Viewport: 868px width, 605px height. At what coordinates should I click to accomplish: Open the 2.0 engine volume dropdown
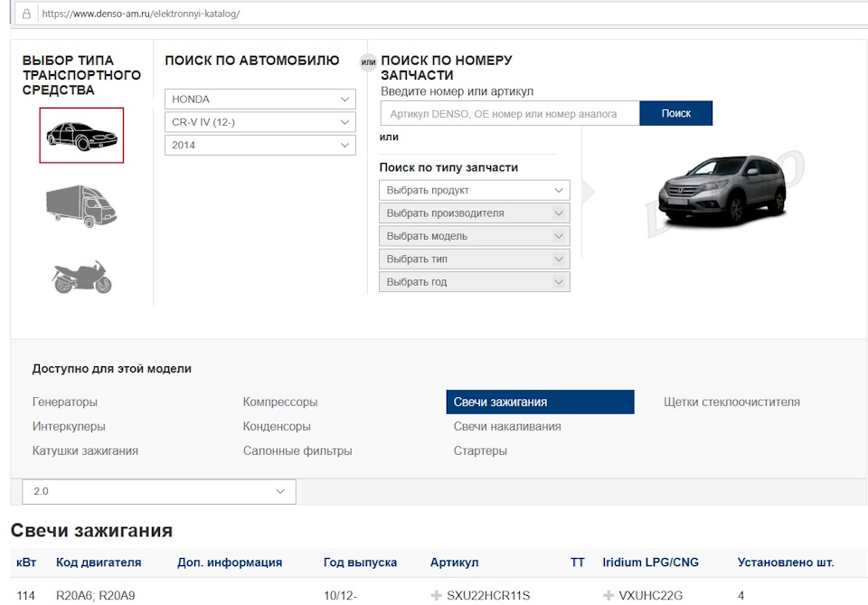[x=159, y=492]
